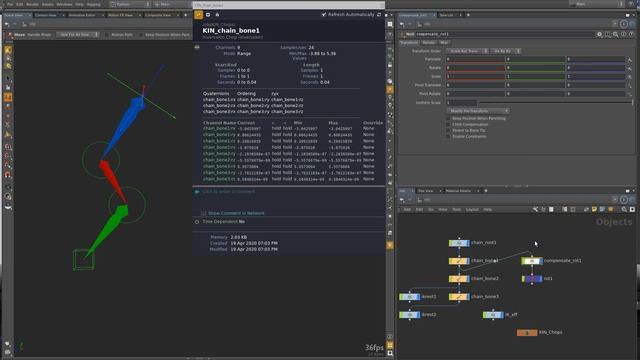Open the Modify Pre-Transform dropdown
The height and width of the screenshot is (360, 640).
[x=478, y=111]
